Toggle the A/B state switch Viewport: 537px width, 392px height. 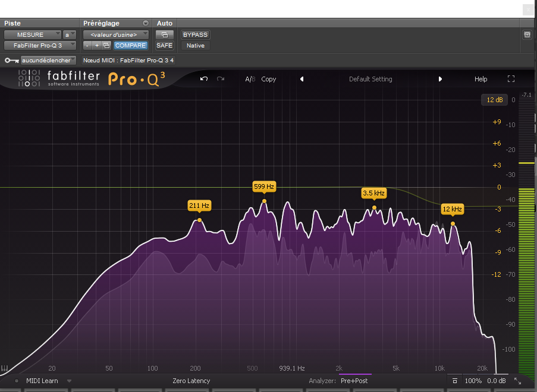(250, 79)
